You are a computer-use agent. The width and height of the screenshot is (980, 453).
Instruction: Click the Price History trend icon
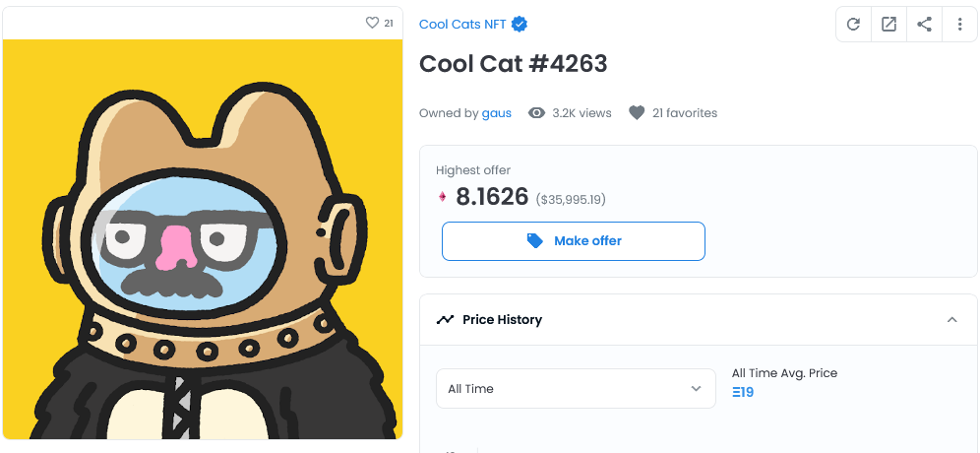(446, 320)
